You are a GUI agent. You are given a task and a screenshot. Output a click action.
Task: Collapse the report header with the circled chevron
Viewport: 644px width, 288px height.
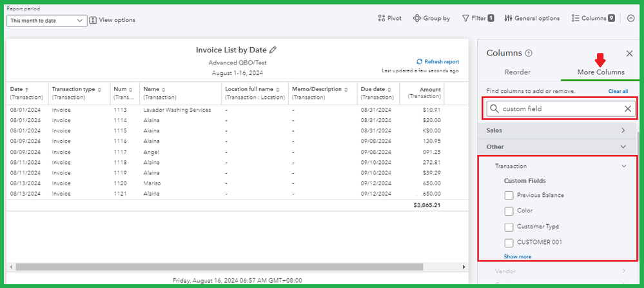point(631,19)
